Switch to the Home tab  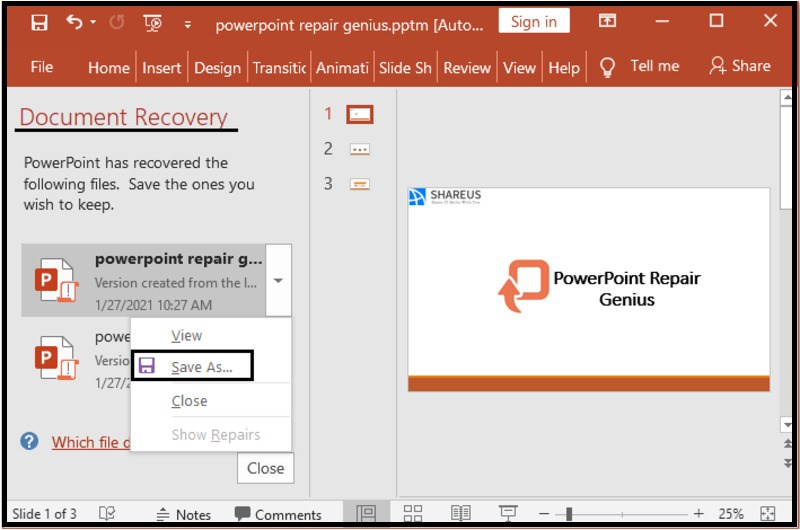(109, 67)
